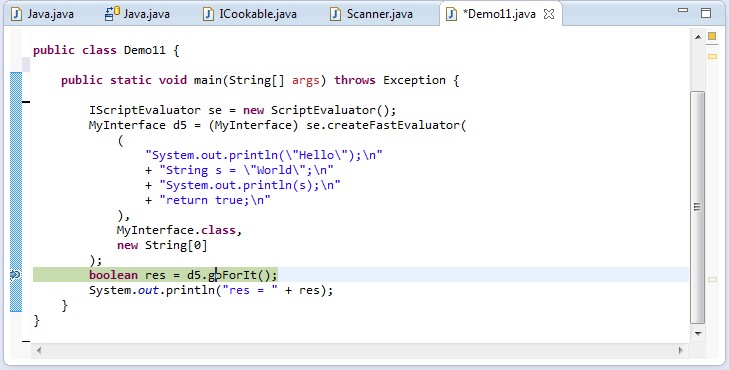729x370 pixels.
Task: Close the Demo11.java tab with its X
Action: tap(549, 14)
